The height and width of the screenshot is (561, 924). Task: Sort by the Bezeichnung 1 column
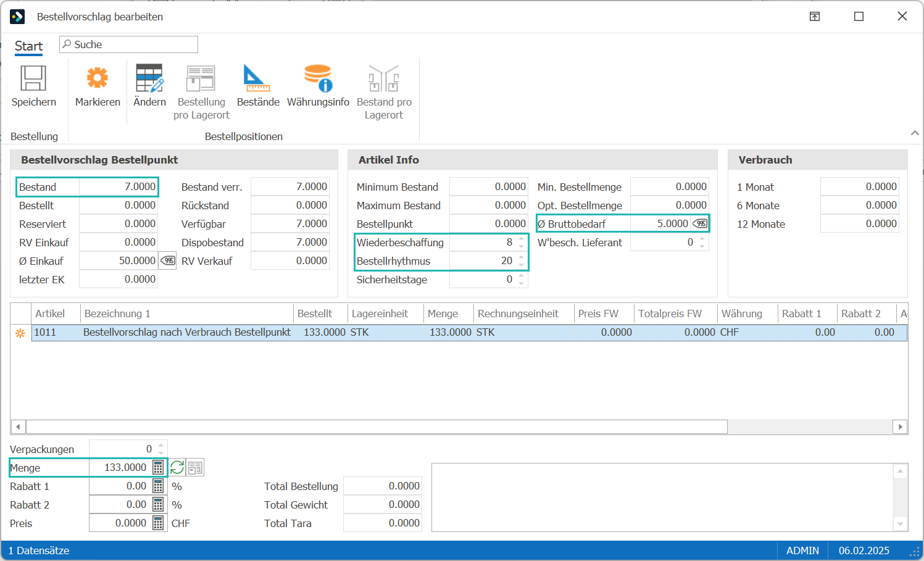(x=187, y=314)
